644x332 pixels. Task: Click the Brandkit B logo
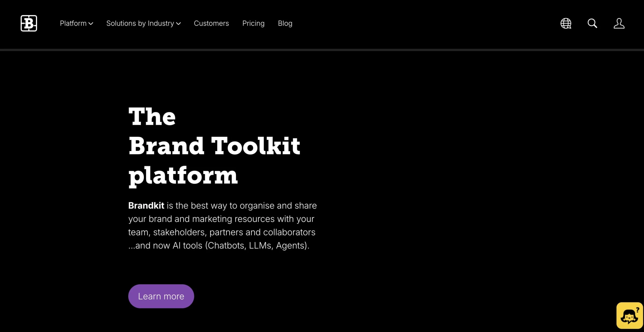29,23
